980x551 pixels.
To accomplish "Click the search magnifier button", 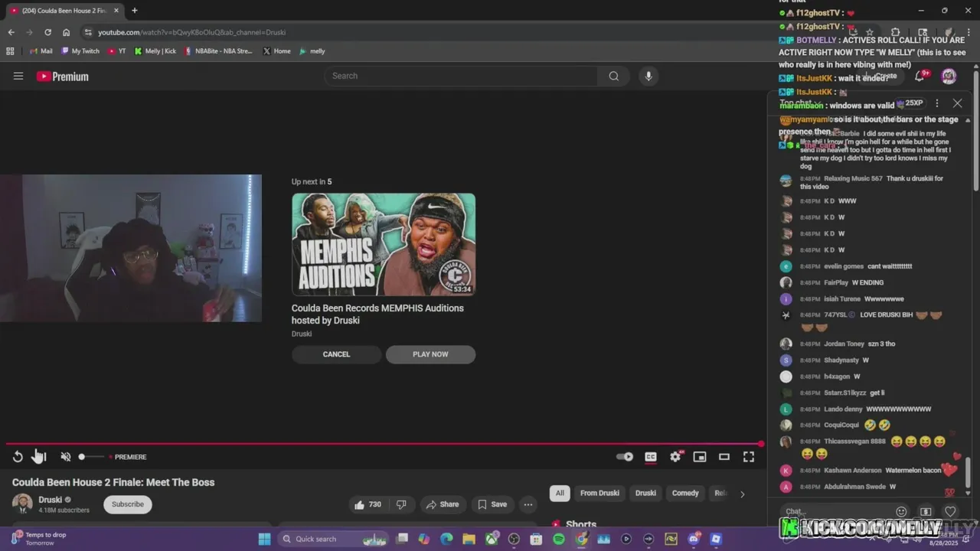I will point(614,76).
